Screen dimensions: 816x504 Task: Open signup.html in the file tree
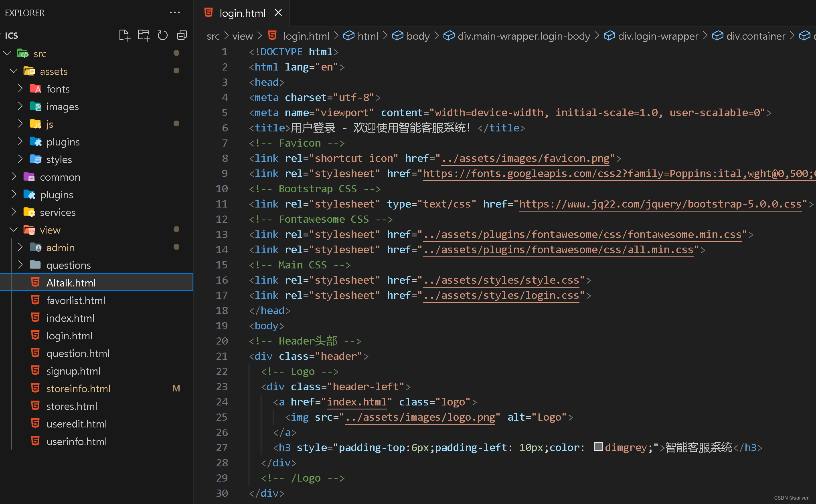[73, 371]
